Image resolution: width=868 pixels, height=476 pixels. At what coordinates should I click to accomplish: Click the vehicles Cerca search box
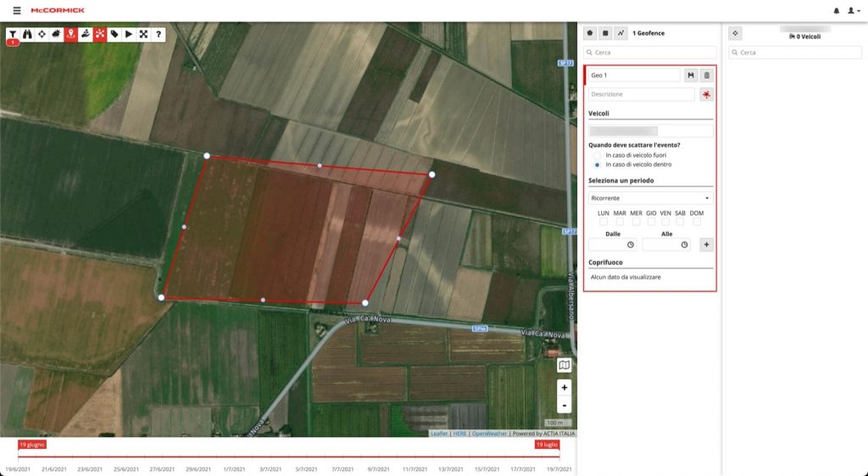(x=795, y=53)
